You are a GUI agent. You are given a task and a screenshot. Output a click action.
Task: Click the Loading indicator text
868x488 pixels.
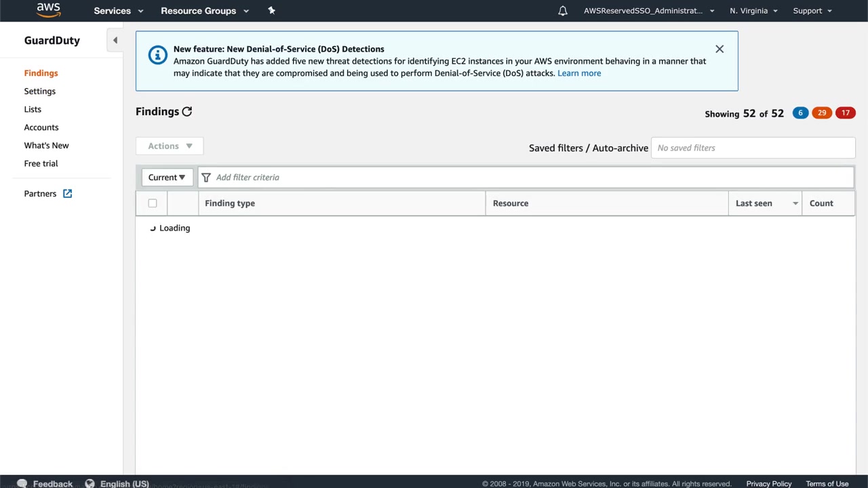[174, 228]
